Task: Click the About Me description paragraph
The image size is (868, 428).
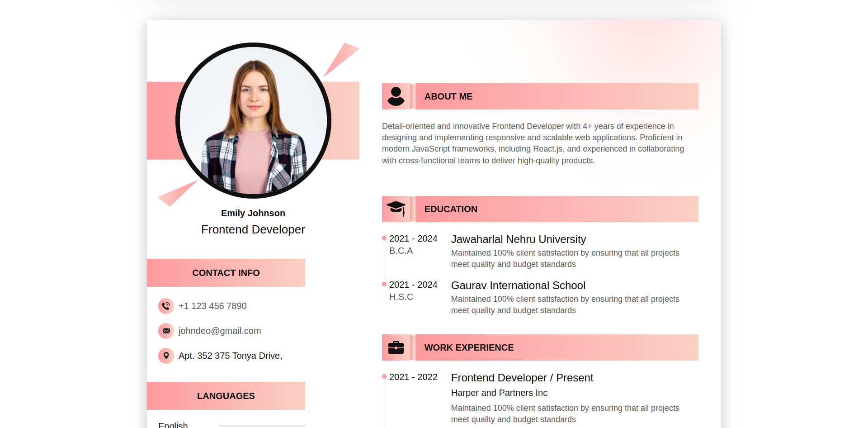Action: 533,143
